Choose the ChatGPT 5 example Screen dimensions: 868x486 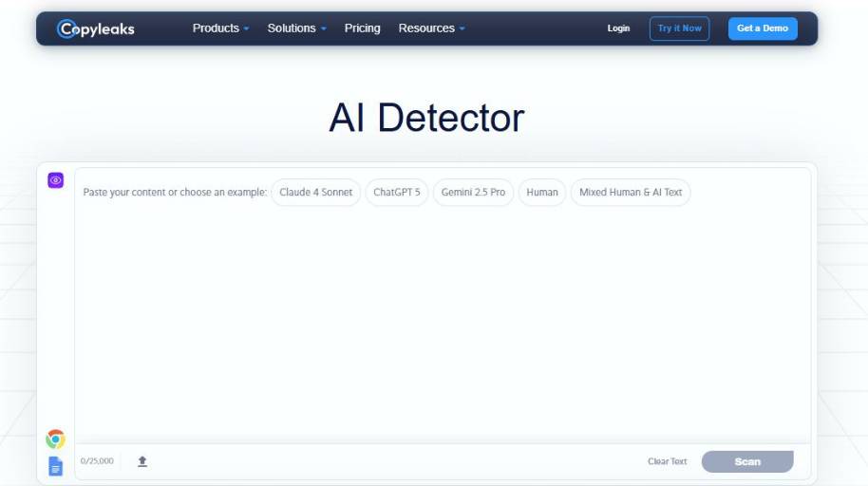tap(396, 192)
